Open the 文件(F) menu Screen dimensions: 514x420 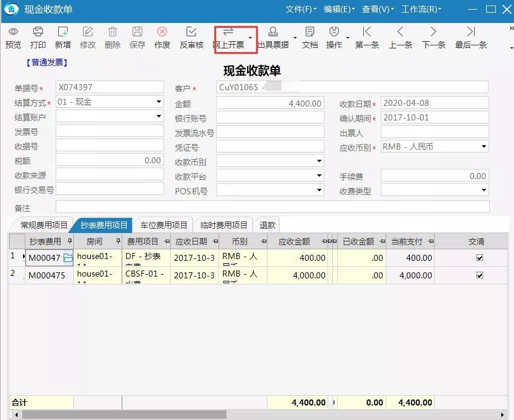pos(301,9)
